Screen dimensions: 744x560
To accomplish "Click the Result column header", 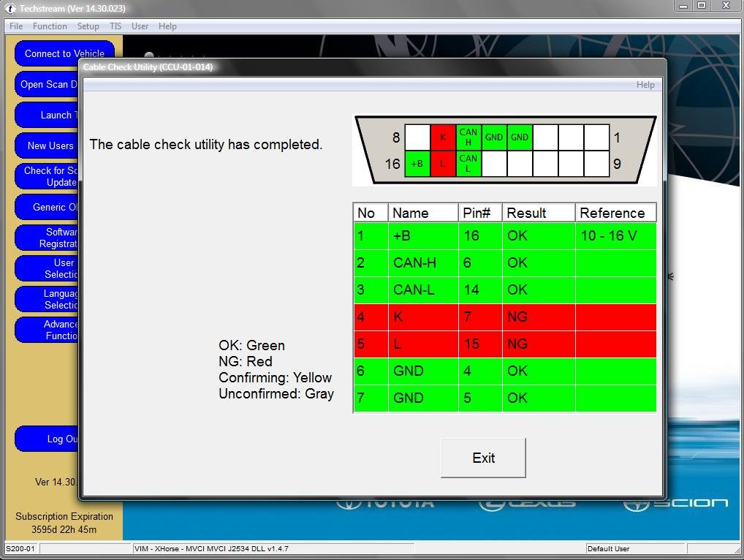I will coord(539,213).
